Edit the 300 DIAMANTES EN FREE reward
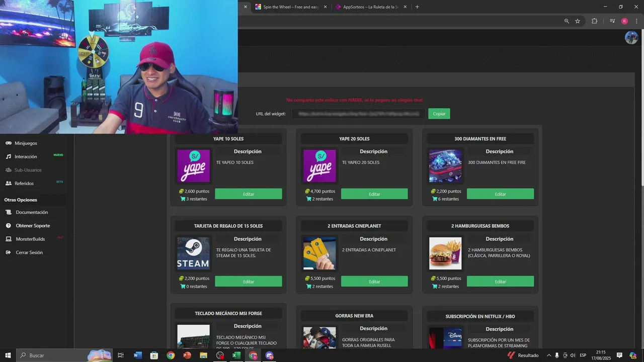The width and height of the screenshot is (644, 362). point(500,194)
